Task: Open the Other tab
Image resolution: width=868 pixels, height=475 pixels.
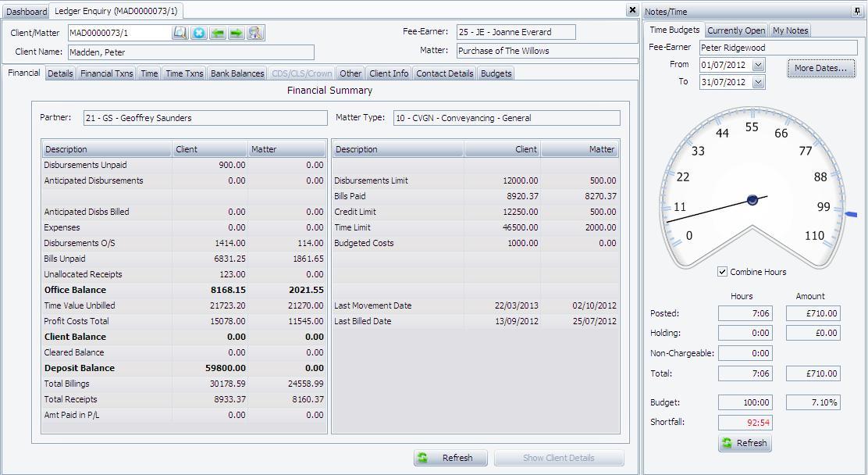Action: click(350, 73)
